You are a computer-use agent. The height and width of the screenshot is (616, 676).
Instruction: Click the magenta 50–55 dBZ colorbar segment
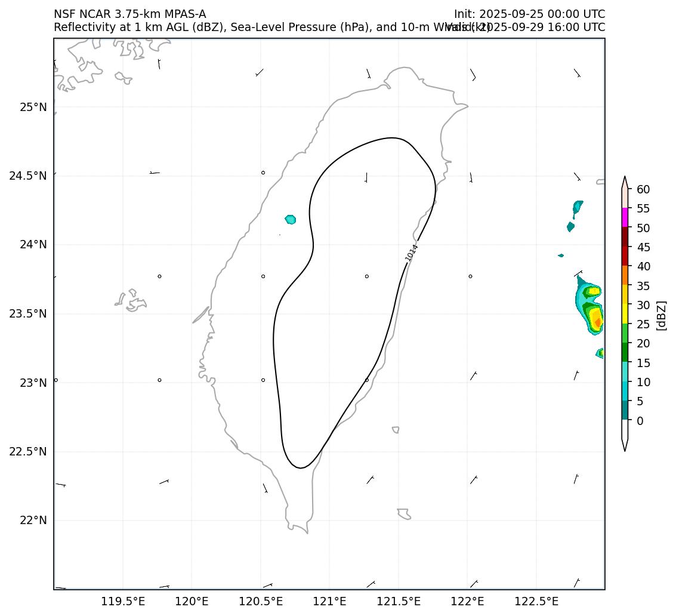(x=625, y=218)
